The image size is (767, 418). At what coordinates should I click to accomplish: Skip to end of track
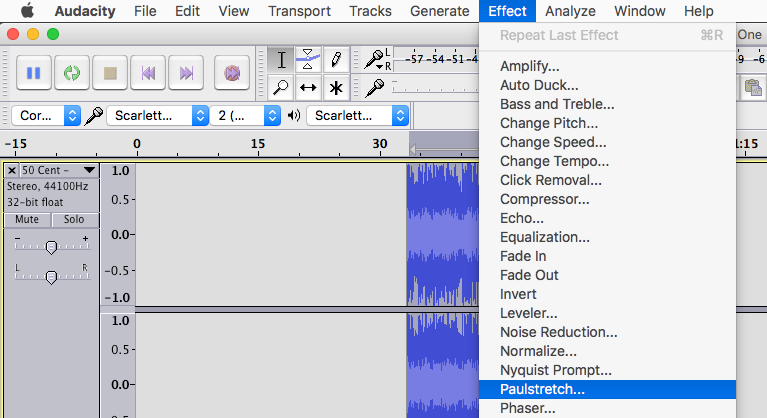(186, 73)
